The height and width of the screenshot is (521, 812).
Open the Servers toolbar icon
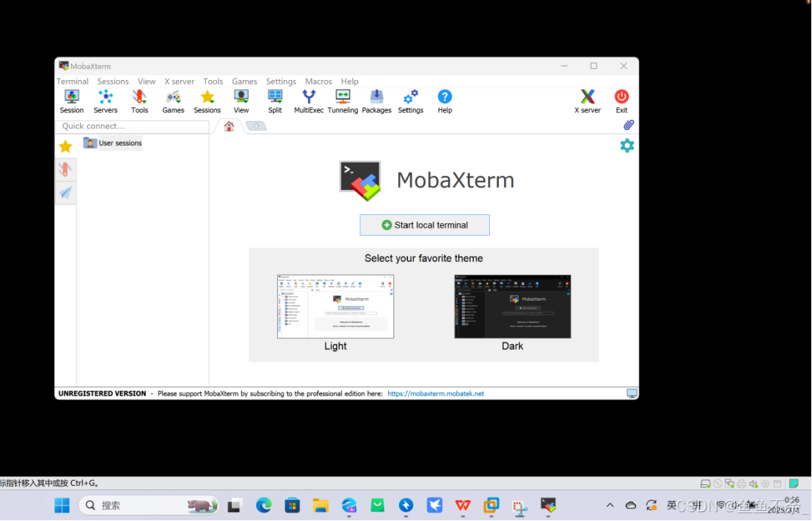click(105, 101)
